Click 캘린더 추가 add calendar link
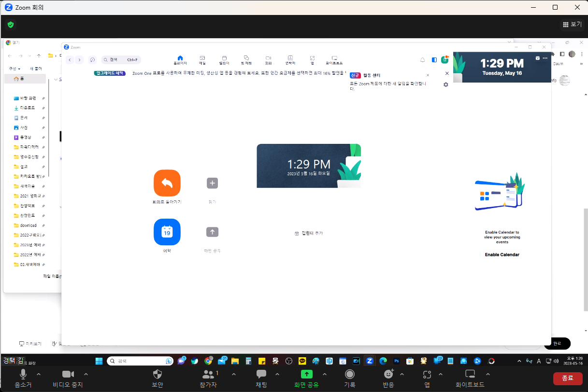 [309, 233]
